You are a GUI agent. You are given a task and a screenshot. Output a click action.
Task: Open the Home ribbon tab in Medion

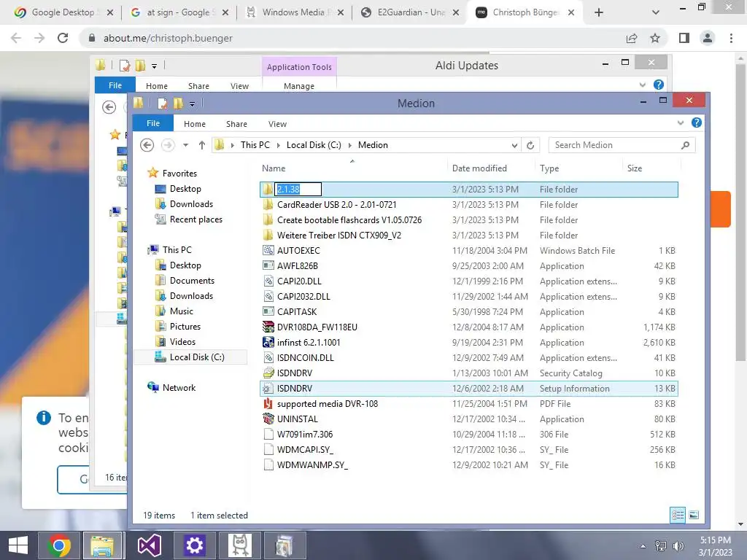tap(194, 124)
